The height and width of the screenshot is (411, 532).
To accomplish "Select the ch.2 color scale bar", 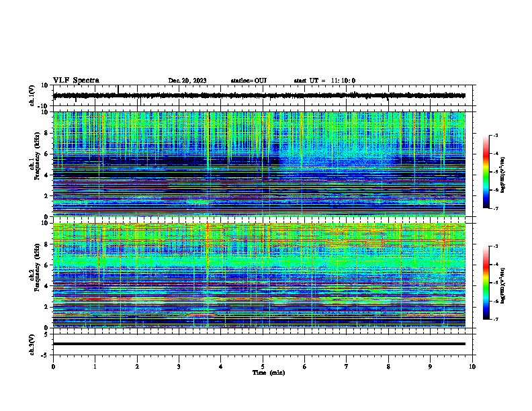I will [x=486, y=283].
